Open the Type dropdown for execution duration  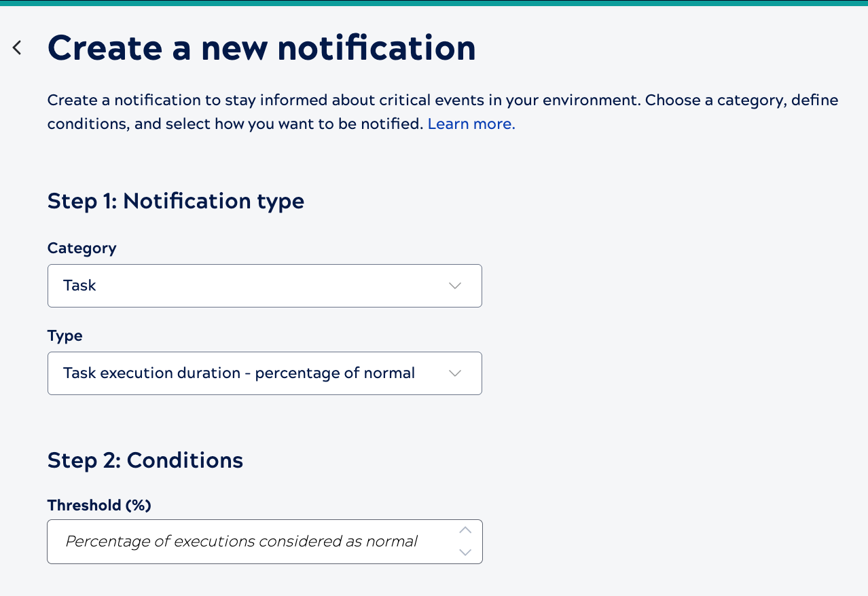point(264,373)
